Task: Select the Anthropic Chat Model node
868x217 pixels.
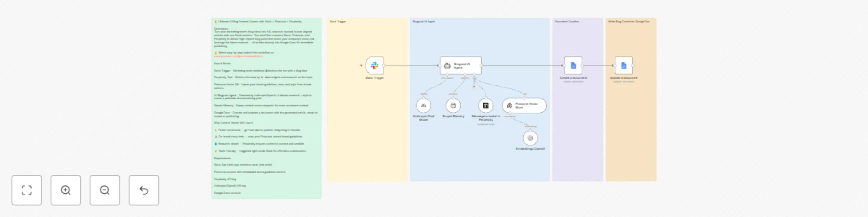Action: [424, 105]
